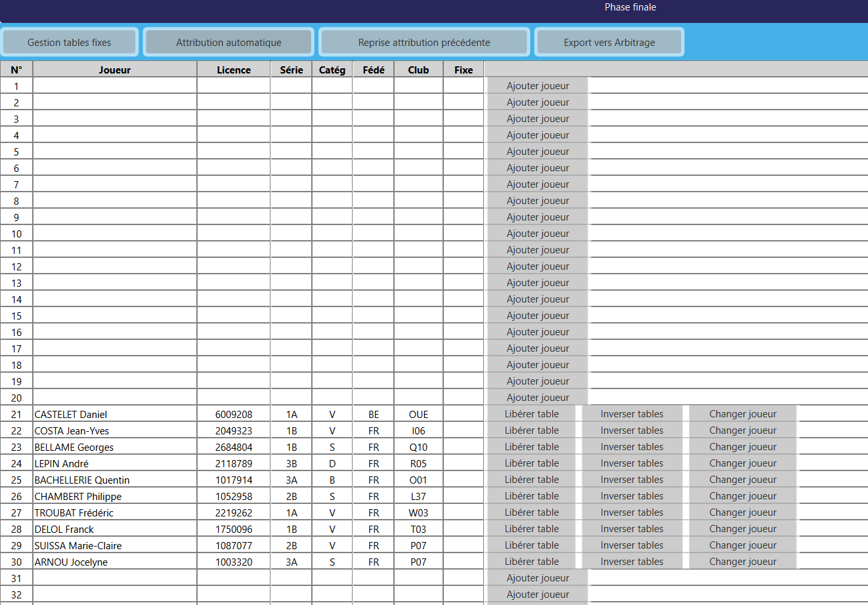Change player BELLAME Georges at table 23
The height and width of the screenshot is (605, 868).
[743, 447]
